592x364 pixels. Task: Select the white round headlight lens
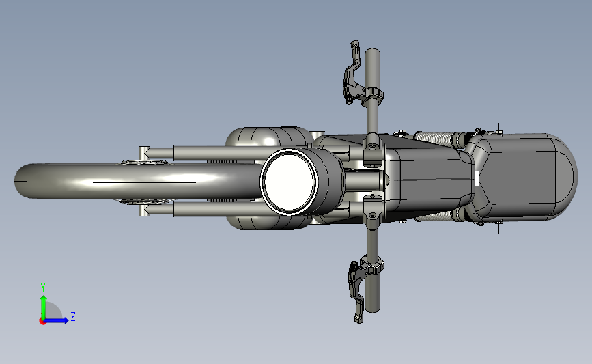[x=290, y=181]
